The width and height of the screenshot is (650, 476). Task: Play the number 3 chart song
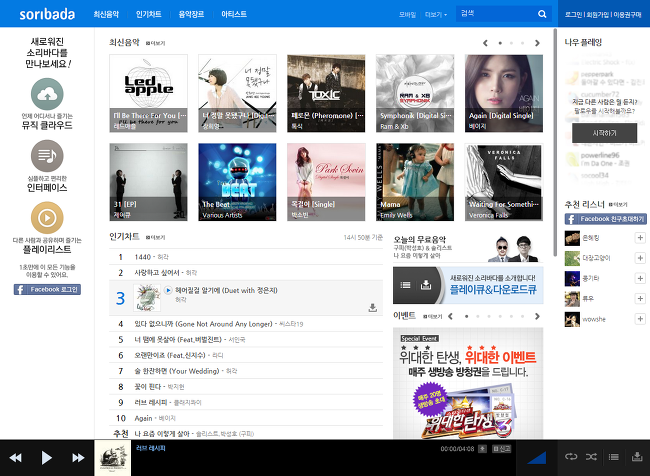(168, 290)
